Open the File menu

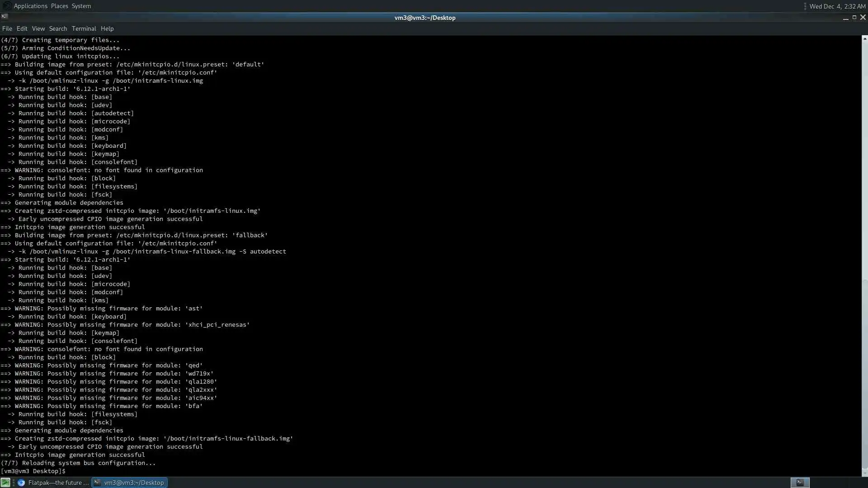7,28
